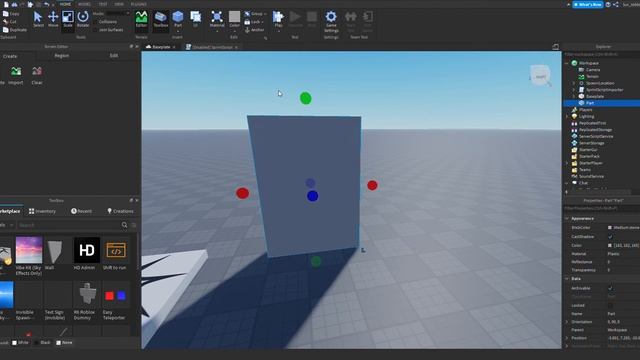Switch to the Recent toolbox tab
Viewport: 640px width, 360px height.
pos(81,211)
